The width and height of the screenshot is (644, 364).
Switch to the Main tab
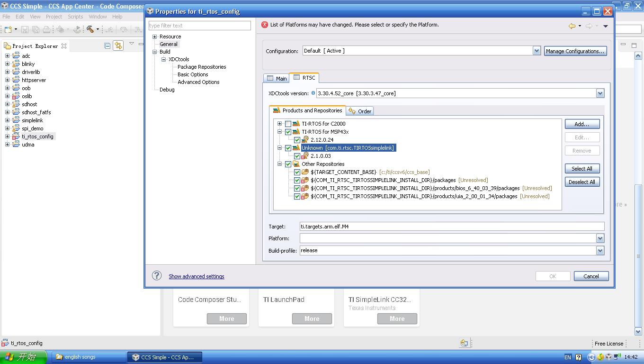(x=277, y=78)
